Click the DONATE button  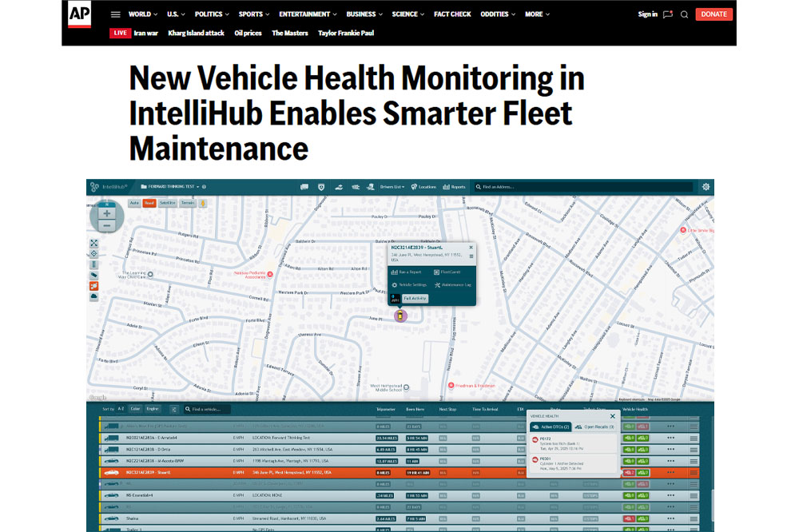pyautogui.click(x=713, y=14)
